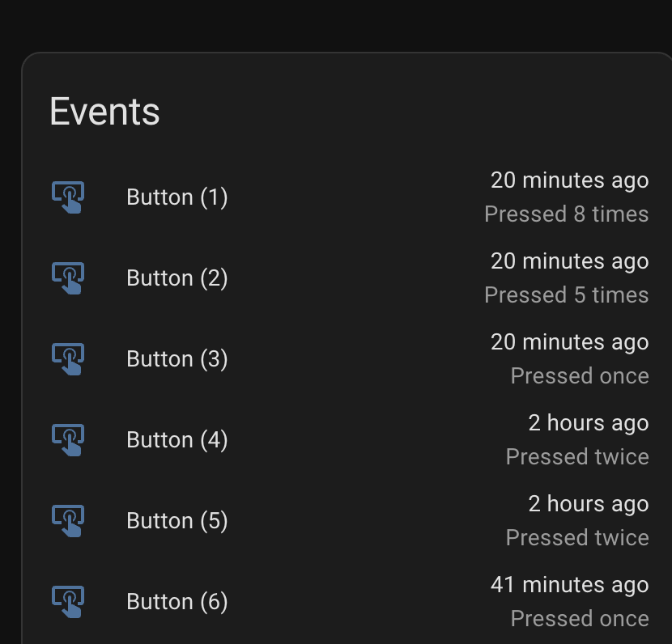The height and width of the screenshot is (644, 672).
Task: Open the Button (2) entity label
Action: [177, 278]
